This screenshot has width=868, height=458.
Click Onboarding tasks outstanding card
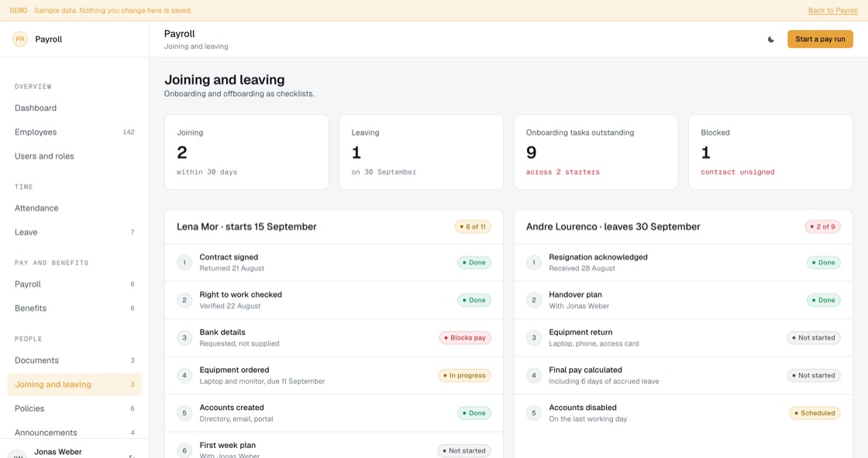pyautogui.click(x=596, y=153)
